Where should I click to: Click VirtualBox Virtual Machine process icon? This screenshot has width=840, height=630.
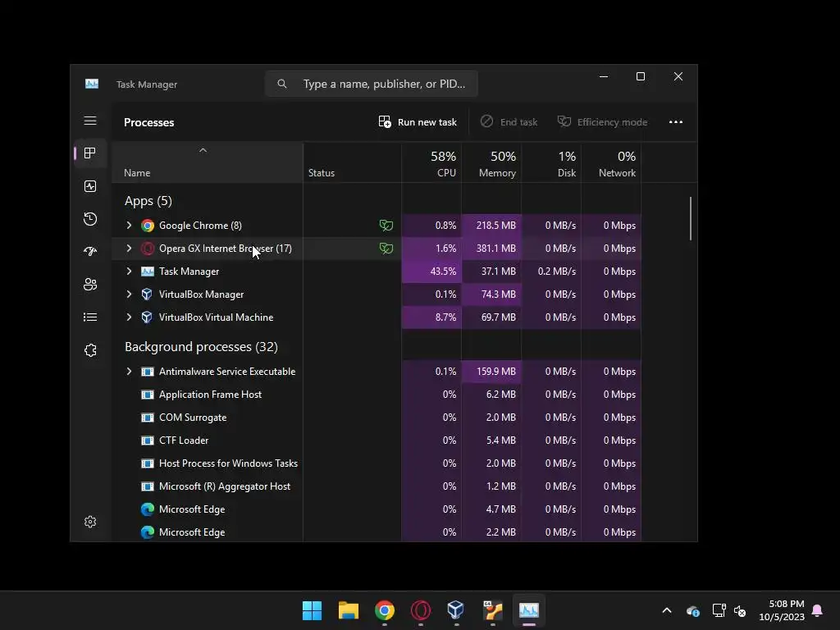click(147, 317)
